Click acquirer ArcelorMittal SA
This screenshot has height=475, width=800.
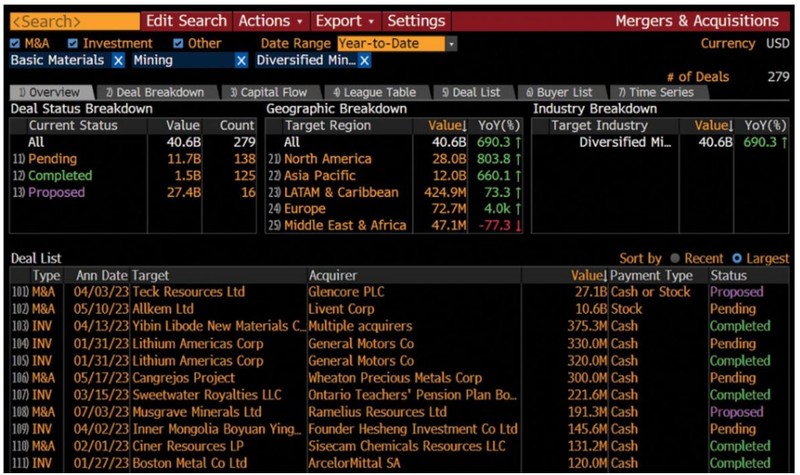354,463
